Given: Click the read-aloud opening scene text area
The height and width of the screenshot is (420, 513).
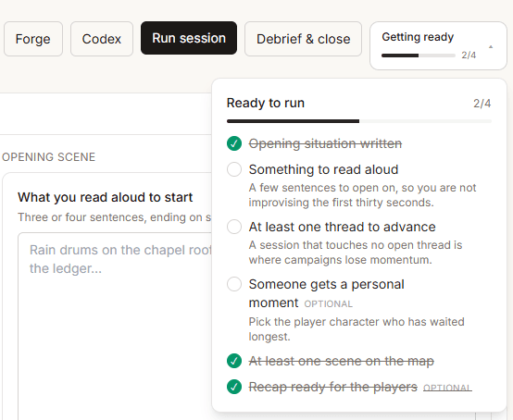Looking at the screenshot, I should (x=115, y=327).
